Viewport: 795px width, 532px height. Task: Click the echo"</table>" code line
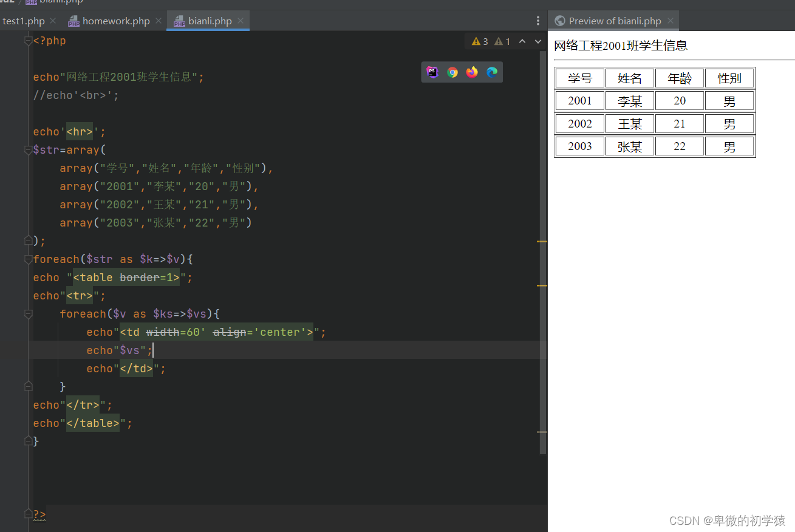tap(83, 423)
